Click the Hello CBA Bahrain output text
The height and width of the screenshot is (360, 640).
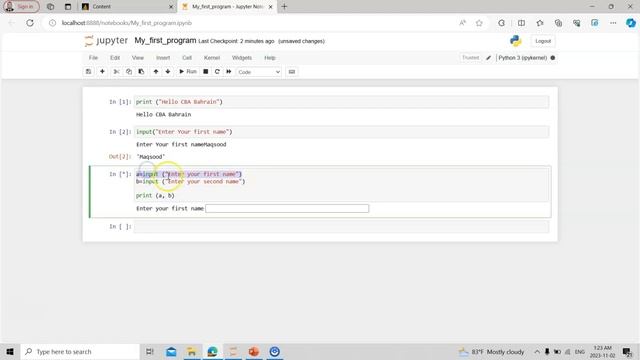[163, 115]
